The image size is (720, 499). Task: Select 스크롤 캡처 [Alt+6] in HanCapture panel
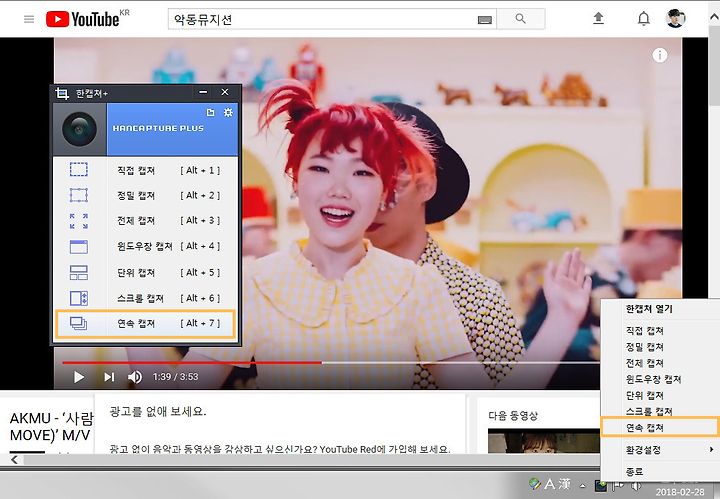(x=146, y=298)
